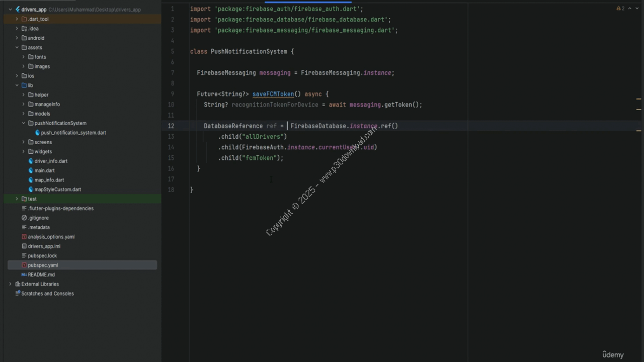The image size is (644, 362).
Task: Open push_notification_system.dart in the tree
Action: pos(73,133)
